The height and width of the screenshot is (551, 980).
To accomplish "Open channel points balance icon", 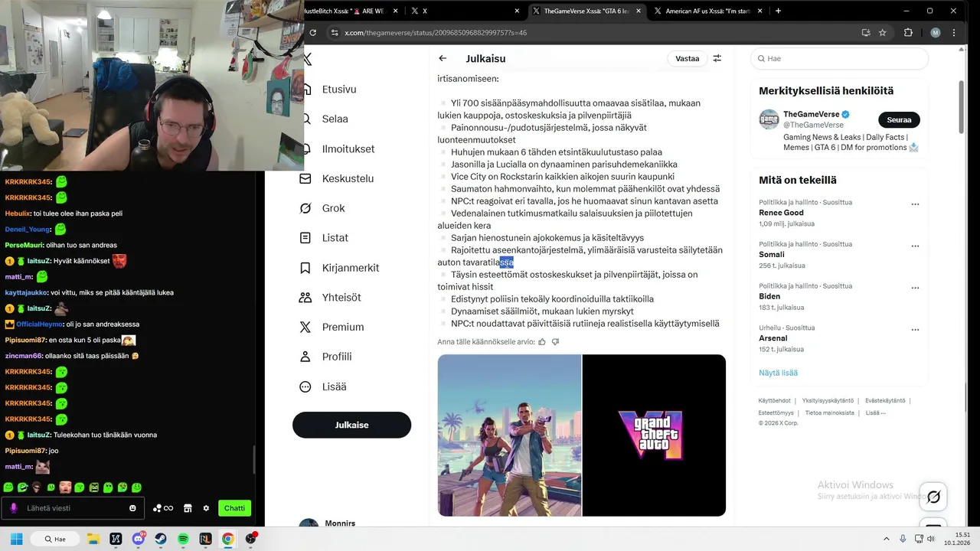I will point(162,508).
